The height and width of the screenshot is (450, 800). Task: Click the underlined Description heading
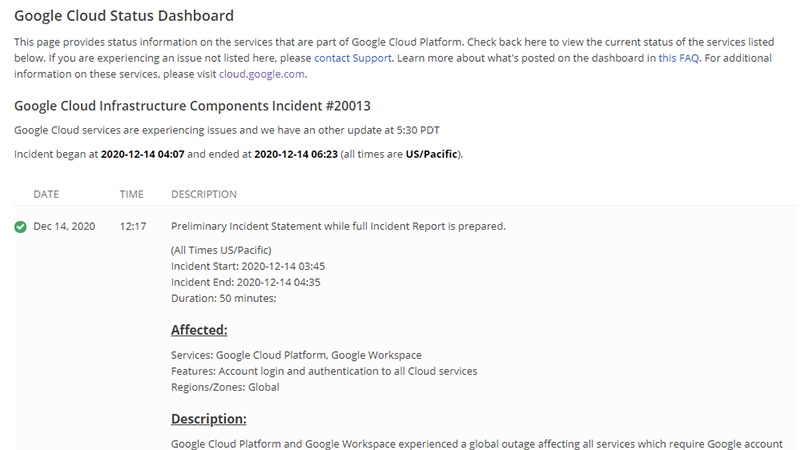click(x=208, y=418)
